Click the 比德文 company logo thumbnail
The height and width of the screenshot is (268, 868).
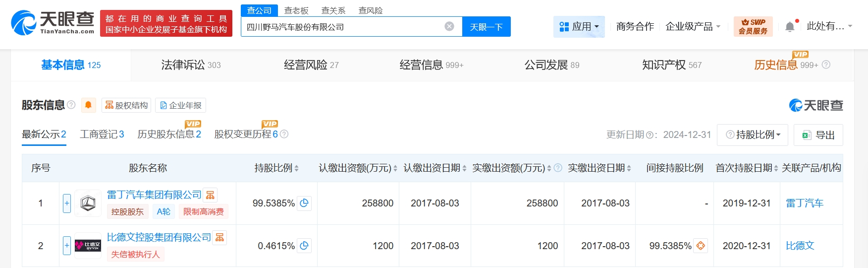click(88, 246)
